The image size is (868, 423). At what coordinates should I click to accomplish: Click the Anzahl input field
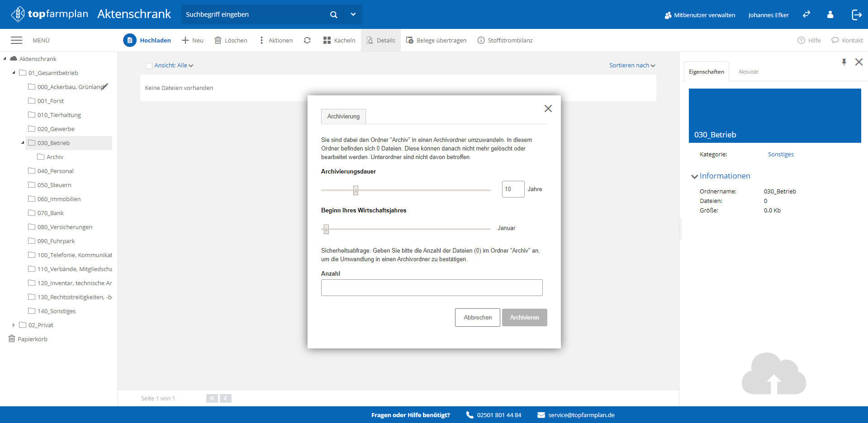pos(432,287)
